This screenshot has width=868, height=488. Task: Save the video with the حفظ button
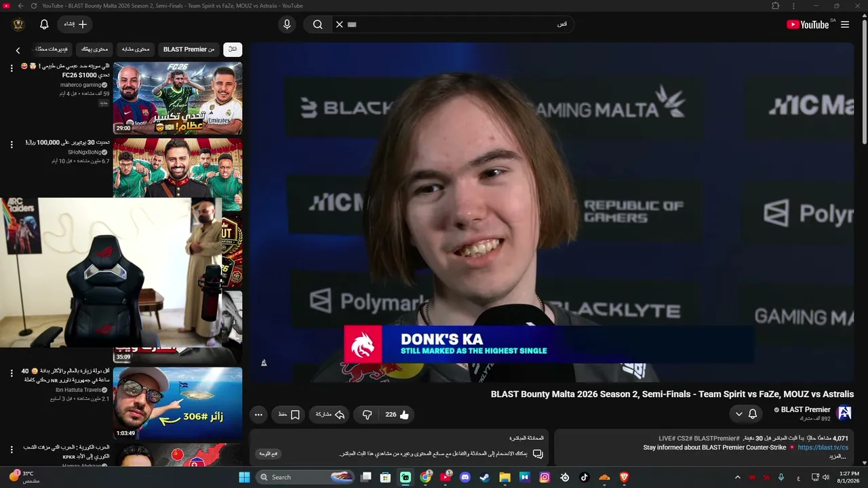(289, 415)
